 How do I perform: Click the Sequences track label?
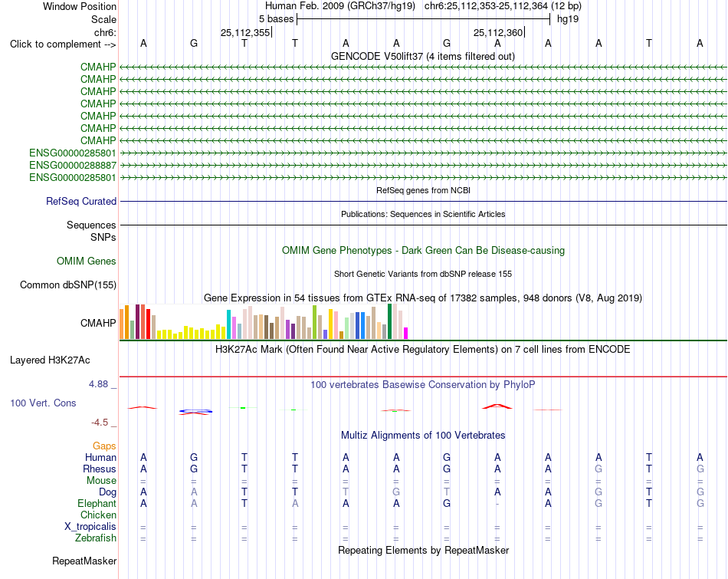(91, 225)
